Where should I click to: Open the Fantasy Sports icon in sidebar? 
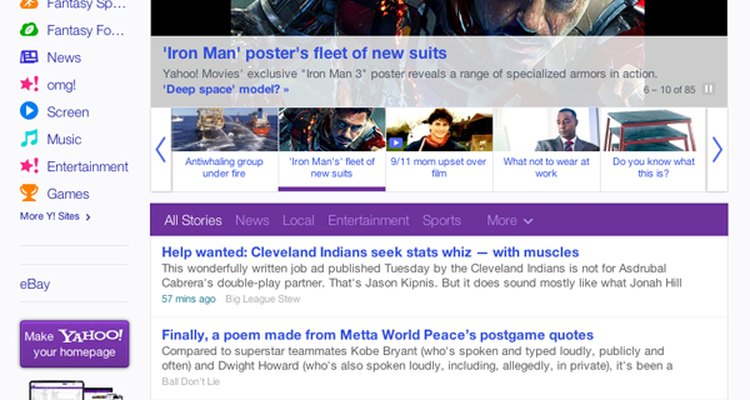point(29,5)
